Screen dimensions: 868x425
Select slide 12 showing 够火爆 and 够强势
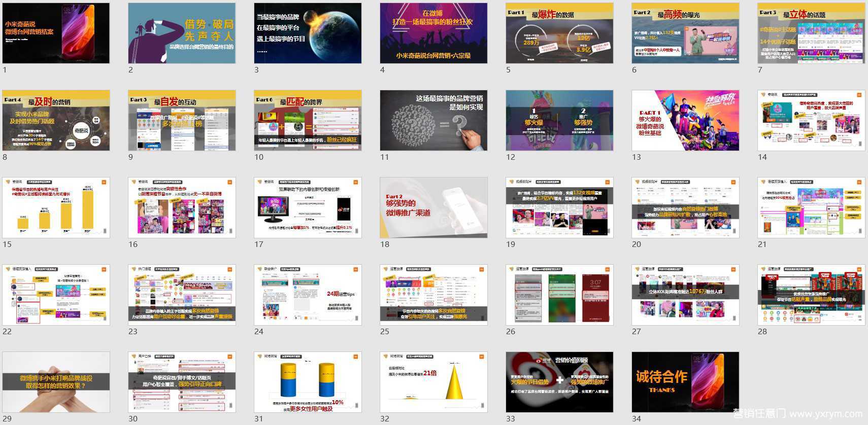[x=559, y=120]
